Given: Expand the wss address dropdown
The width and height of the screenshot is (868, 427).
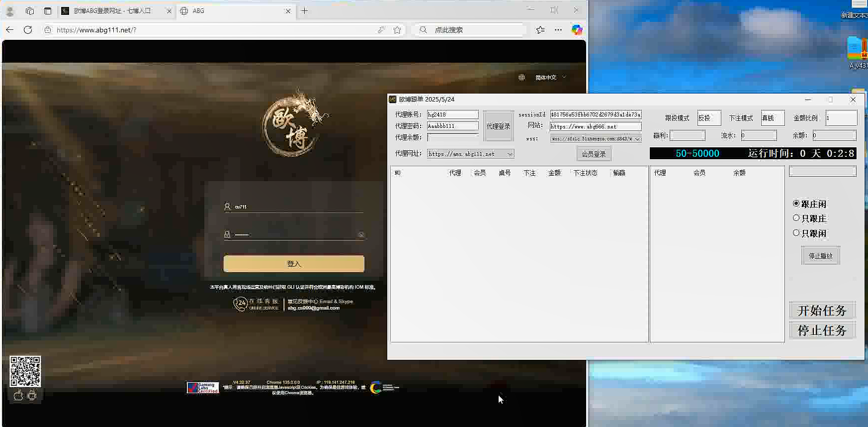Looking at the screenshot, I should click(x=637, y=139).
